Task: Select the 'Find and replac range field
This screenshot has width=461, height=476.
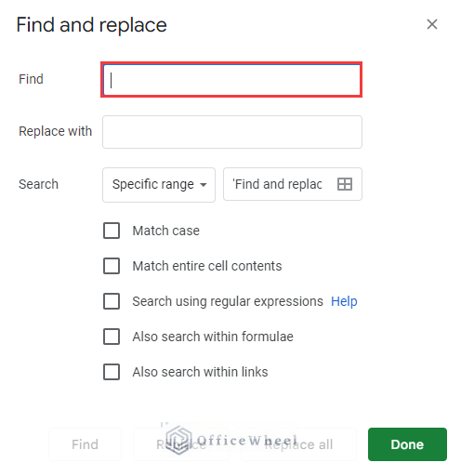Action: (293, 184)
